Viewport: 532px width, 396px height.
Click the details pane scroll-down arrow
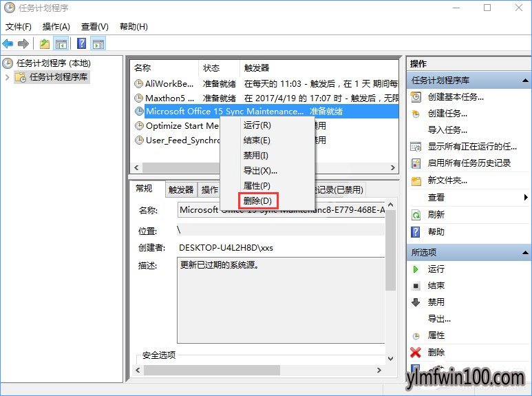390,359
